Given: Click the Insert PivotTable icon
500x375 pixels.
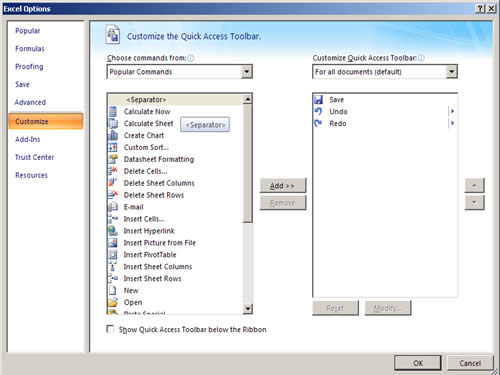Looking at the screenshot, I should tap(113, 255).
